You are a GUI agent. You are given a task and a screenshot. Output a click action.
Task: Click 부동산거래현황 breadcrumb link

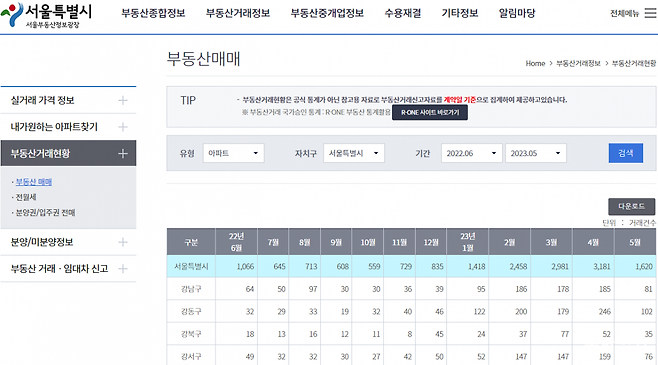point(634,63)
